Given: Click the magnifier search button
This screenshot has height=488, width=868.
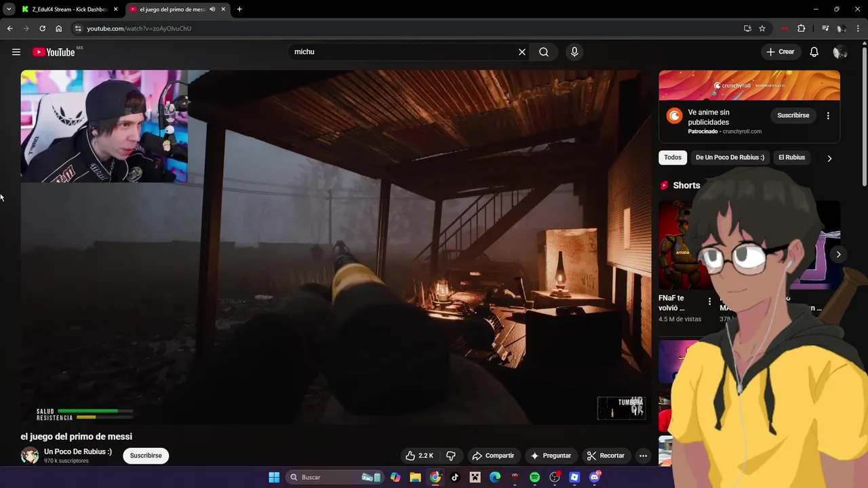Looking at the screenshot, I should coord(544,52).
